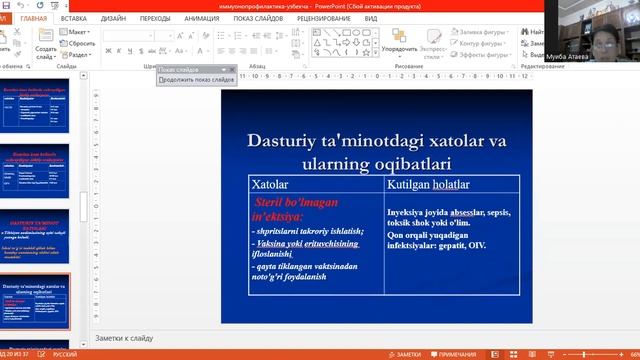This screenshot has width=640, height=360.
Task: Click slide title Dasturiy ta'minotdagi xatolar
Action: [x=376, y=152]
